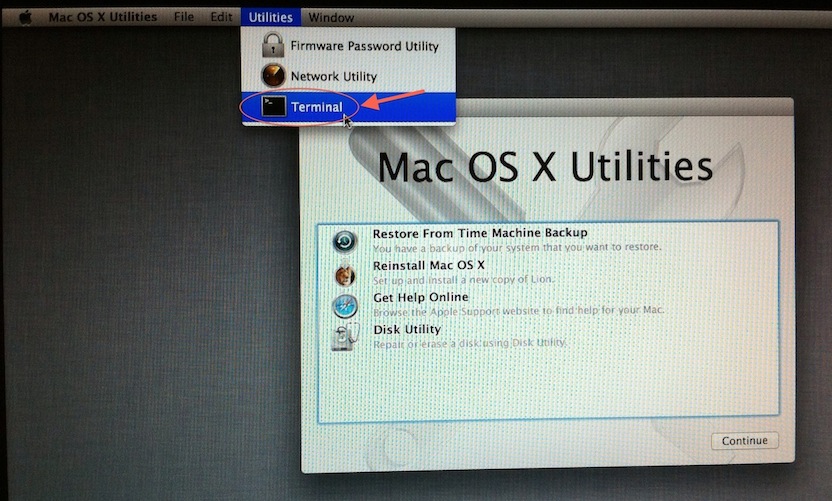832x501 pixels.
Task: Click text 'Repair or erase a disk using Disk Utility.'
Action: click(470, 343)
